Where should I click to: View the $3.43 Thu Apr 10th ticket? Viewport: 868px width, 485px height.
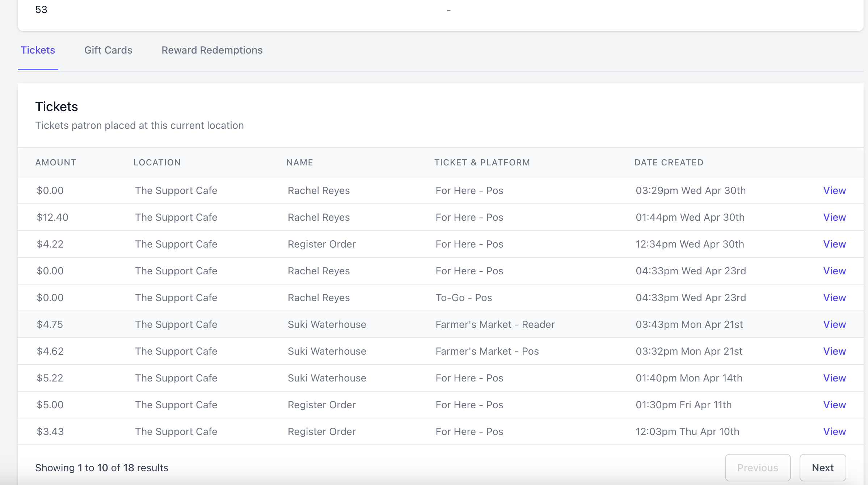834,431
